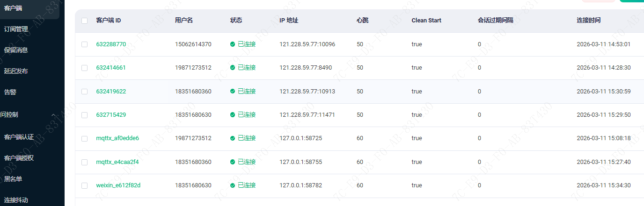Viewport: 644px width, 206px height.
Task: Collapse the access control section chevron in sidebar
Action: click(x=53, y=115)
